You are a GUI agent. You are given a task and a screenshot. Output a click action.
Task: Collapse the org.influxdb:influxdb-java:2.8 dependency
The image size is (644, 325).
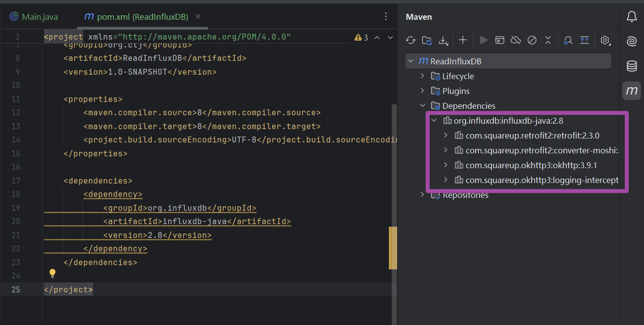(x=434, y=121)
